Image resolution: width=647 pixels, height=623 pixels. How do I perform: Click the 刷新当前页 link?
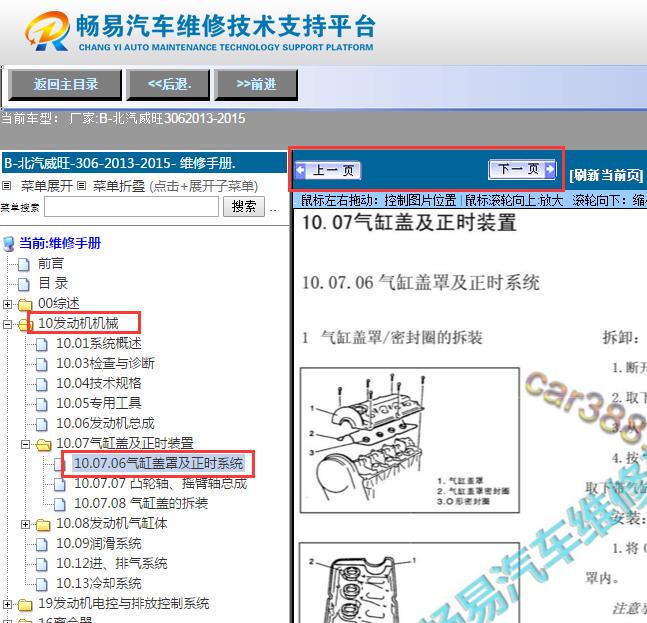pyautogui.click(x=606, y=175)
